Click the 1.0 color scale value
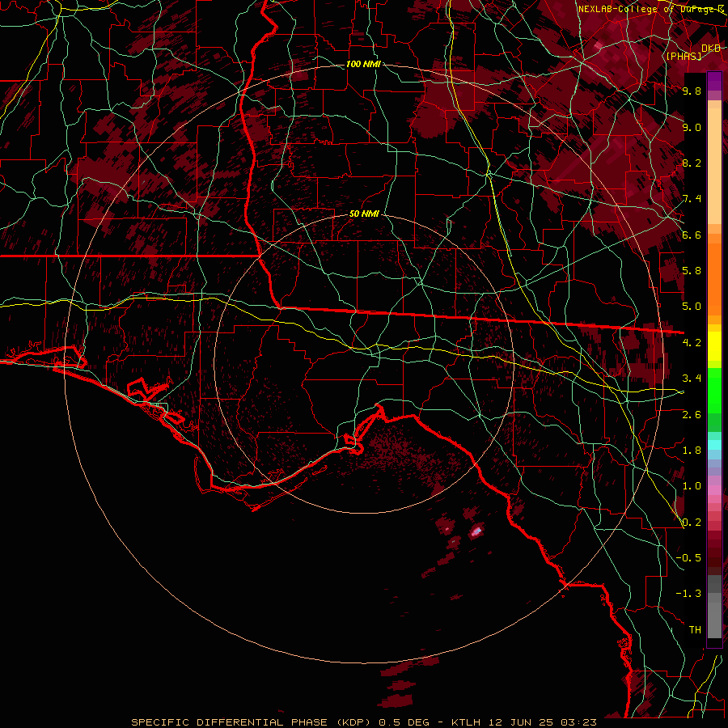728x728 pixels. (692, 486)
